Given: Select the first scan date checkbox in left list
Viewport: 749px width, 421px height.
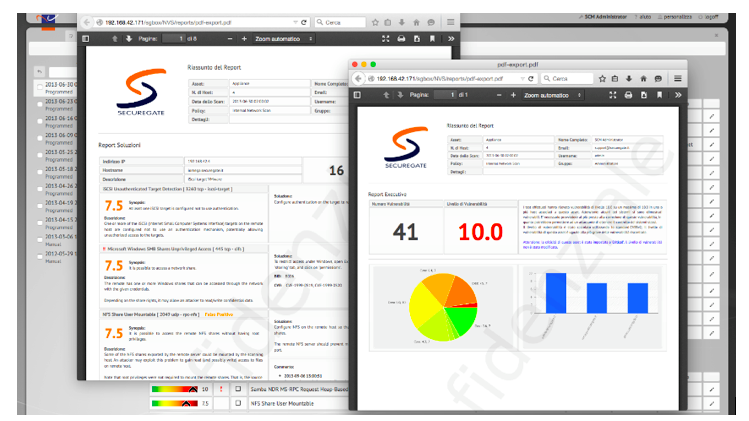Looking at the screenshot, I should coord(40,88).
